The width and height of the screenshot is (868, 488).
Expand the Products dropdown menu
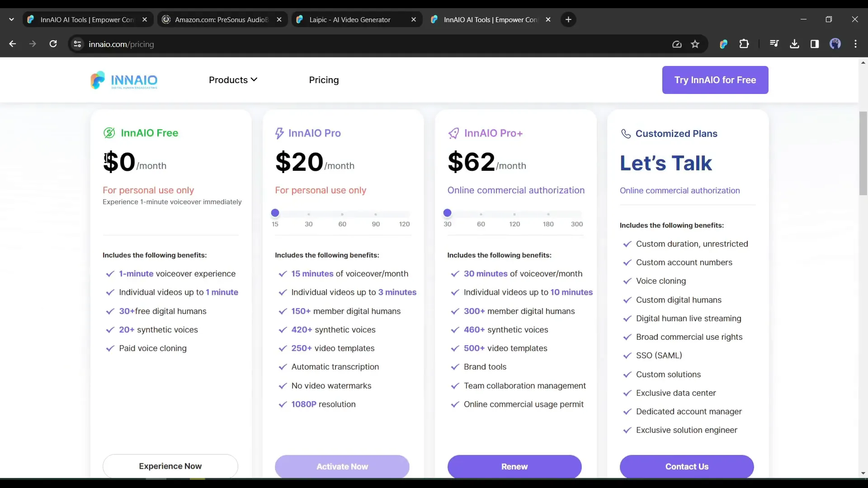[233, 80]
